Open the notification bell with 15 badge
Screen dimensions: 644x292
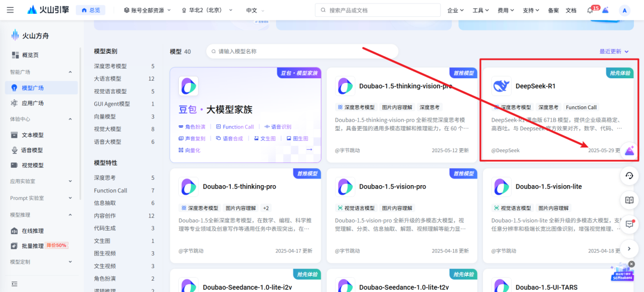(x=590, y=10)
